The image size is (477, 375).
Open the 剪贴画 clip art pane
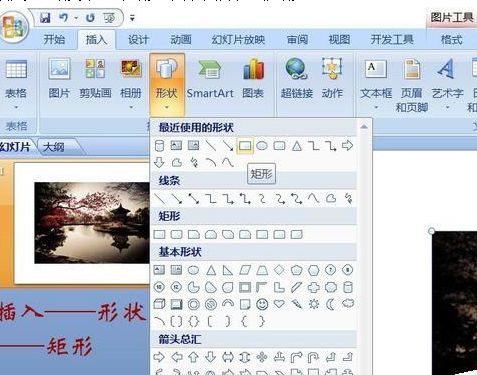tap(95, 79)
